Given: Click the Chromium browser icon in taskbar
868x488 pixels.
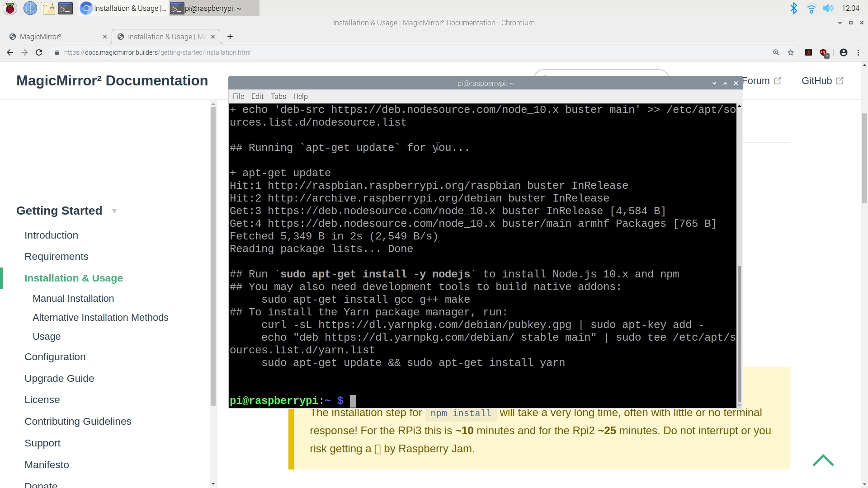Looking at the screenshot, I should (x=86, y=8).
